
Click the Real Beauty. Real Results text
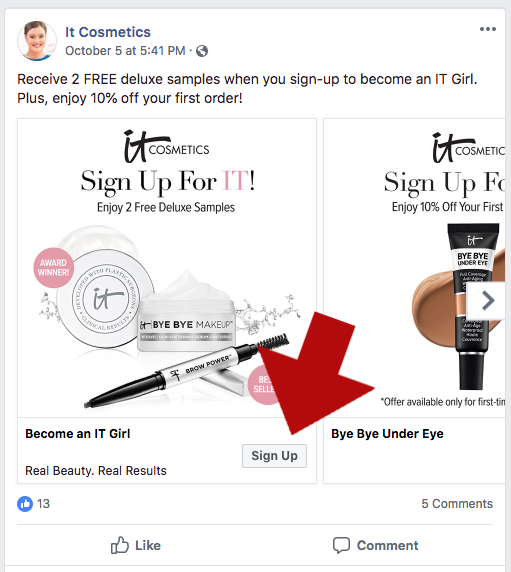tap(96, 471)
